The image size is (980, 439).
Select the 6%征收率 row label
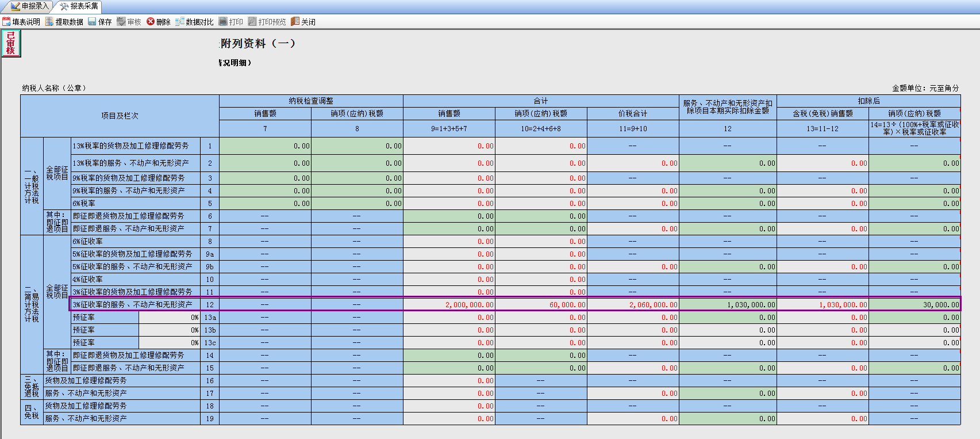click(x=136, y=241)
